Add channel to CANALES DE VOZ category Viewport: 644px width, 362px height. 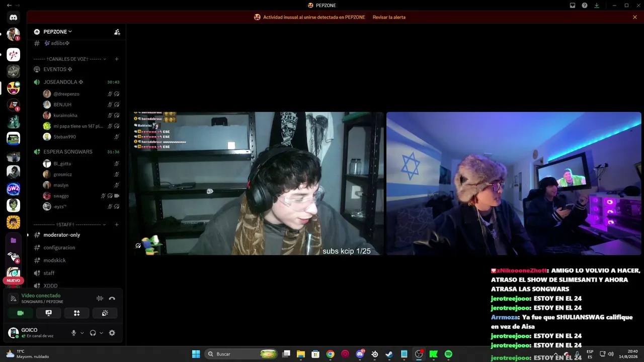point(117,59)
